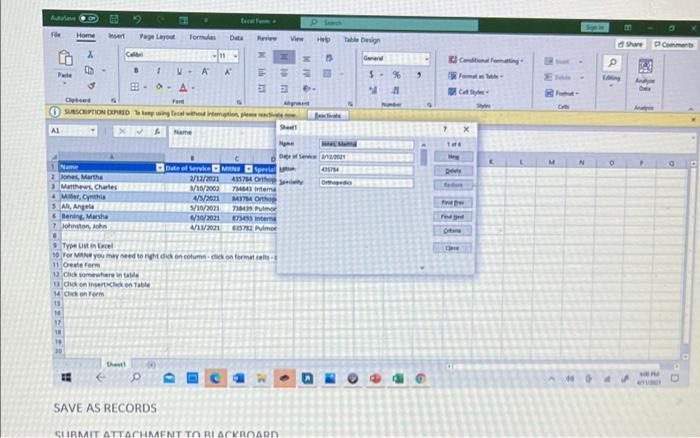Click the Cut scissors icon
This screenshot has height=438, width=700.
coord(90,54)
